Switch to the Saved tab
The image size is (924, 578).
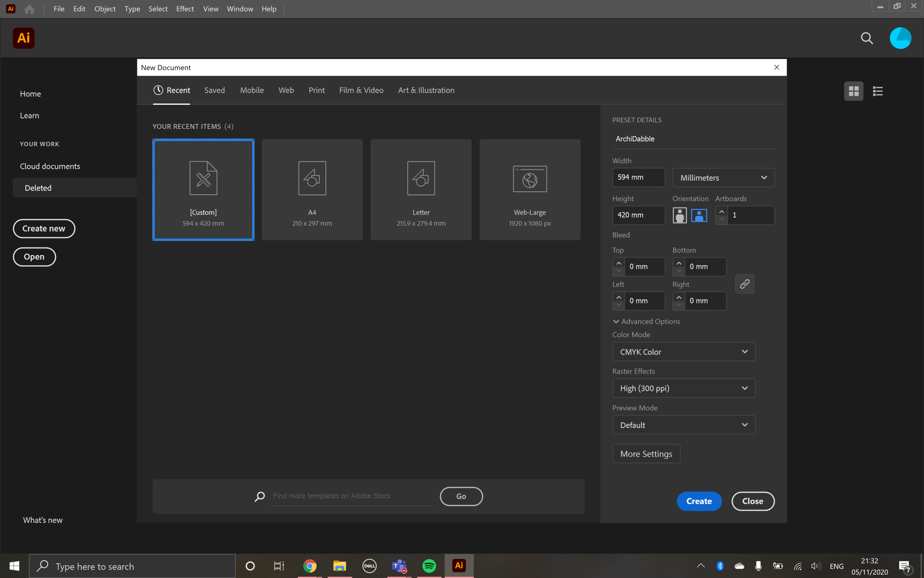pos(215,90)
